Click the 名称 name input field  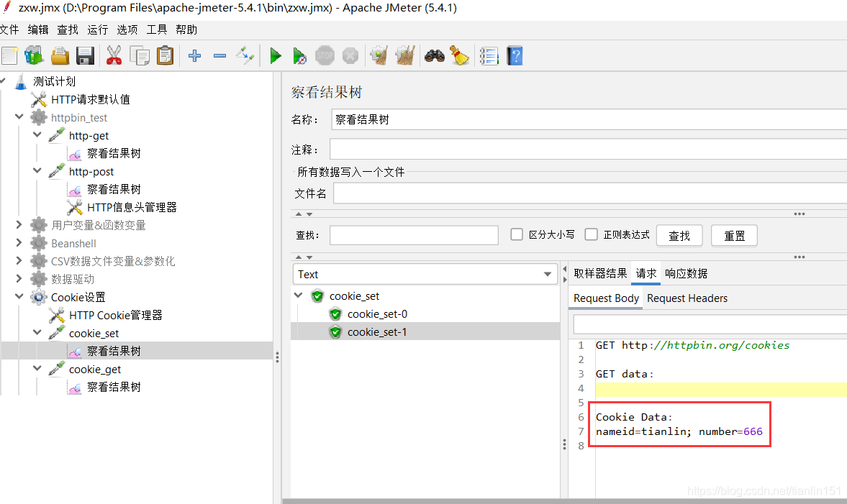pos(589,119)
